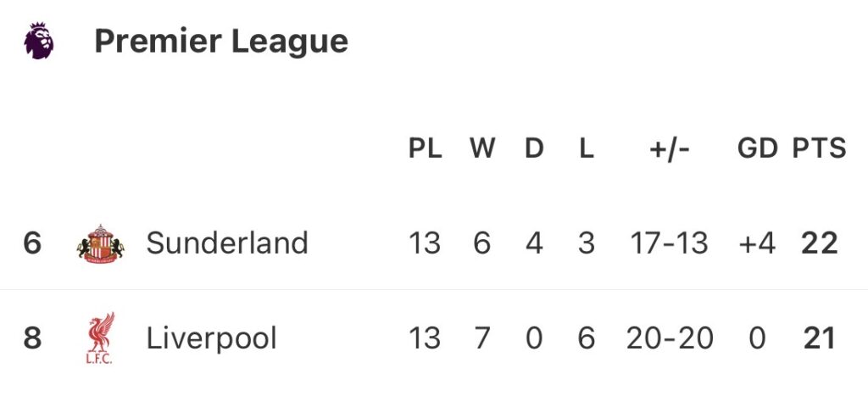The width and height of the screenshot is (868, 396).
Task: Click the +/- goals column header
Action: tap(670, 148)
